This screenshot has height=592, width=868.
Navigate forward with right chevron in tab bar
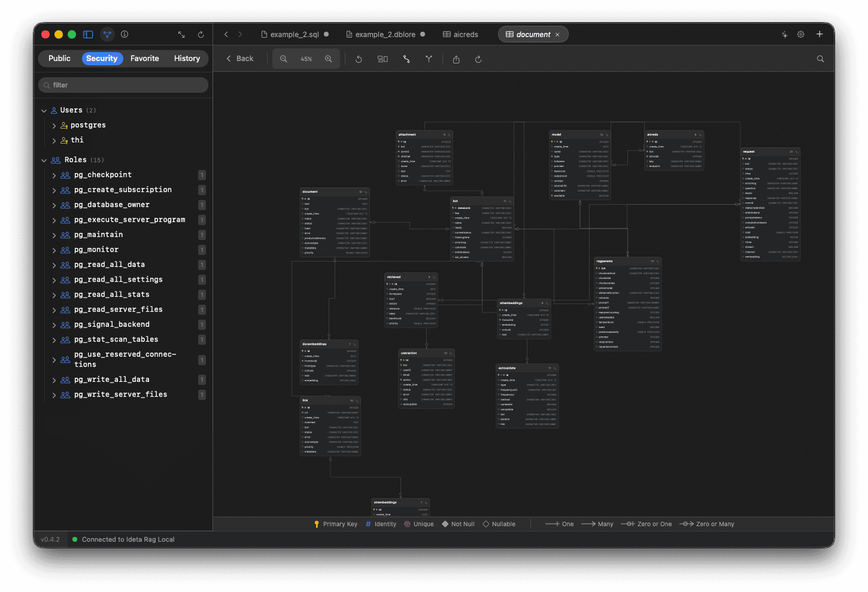coord(240,35)
